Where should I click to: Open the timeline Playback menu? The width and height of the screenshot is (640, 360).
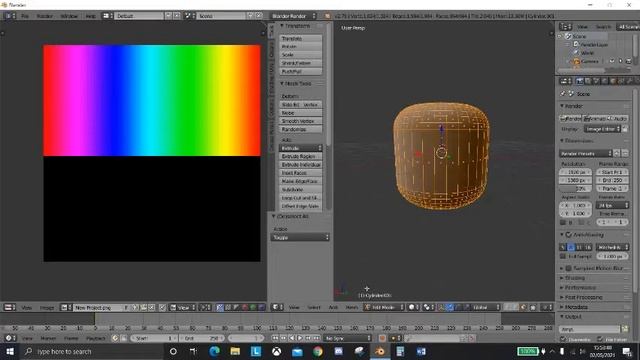click(x=96, y=338)
